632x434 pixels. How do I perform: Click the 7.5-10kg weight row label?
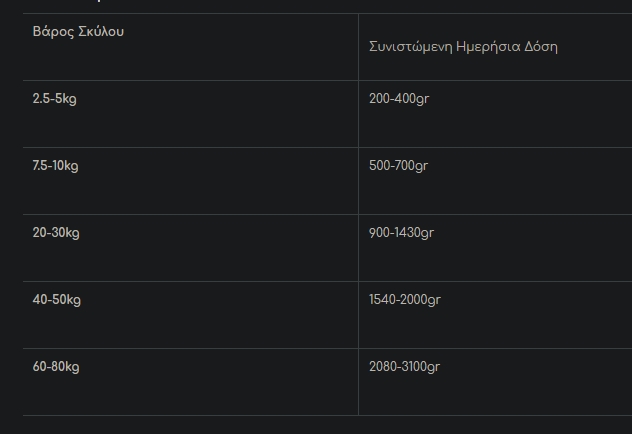pos(55,166)
